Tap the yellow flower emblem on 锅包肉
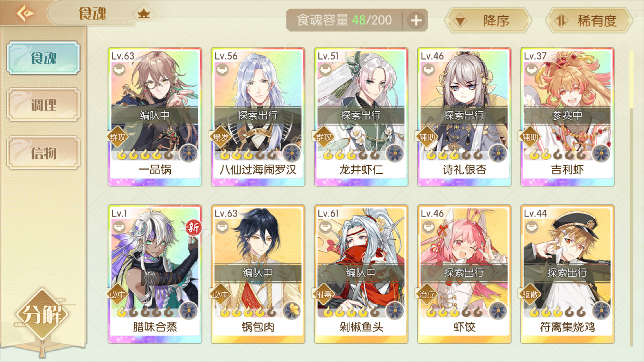This screenshot has height=362, width=644. (292, 311)
